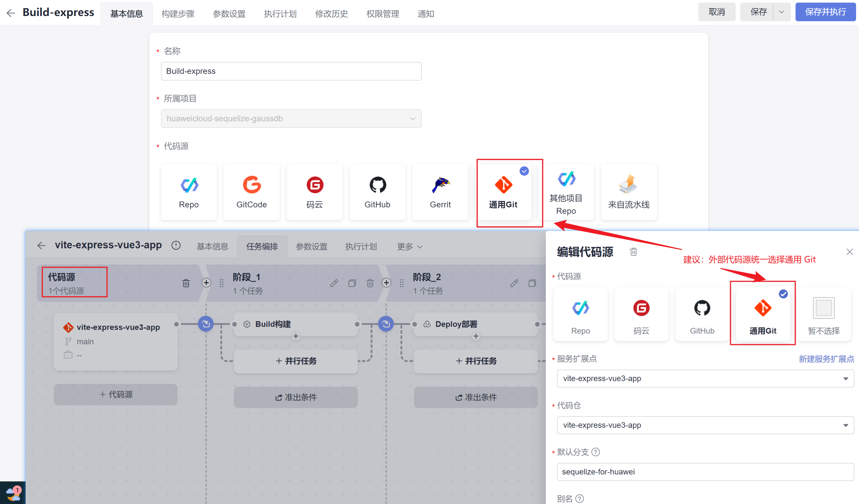The height and width of the screenshot is (504, 859).
Task: Open the 所属项目 project dropdown
Action: [x=291, y=118]
